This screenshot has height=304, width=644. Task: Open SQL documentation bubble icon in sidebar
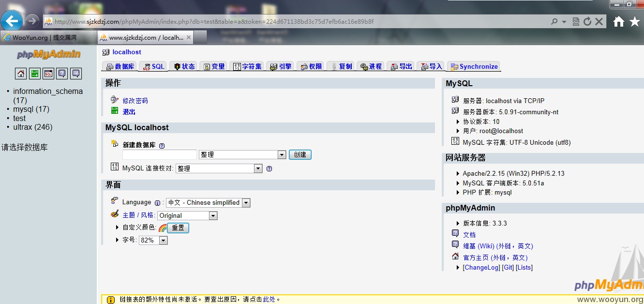click(x=76, y=74)
